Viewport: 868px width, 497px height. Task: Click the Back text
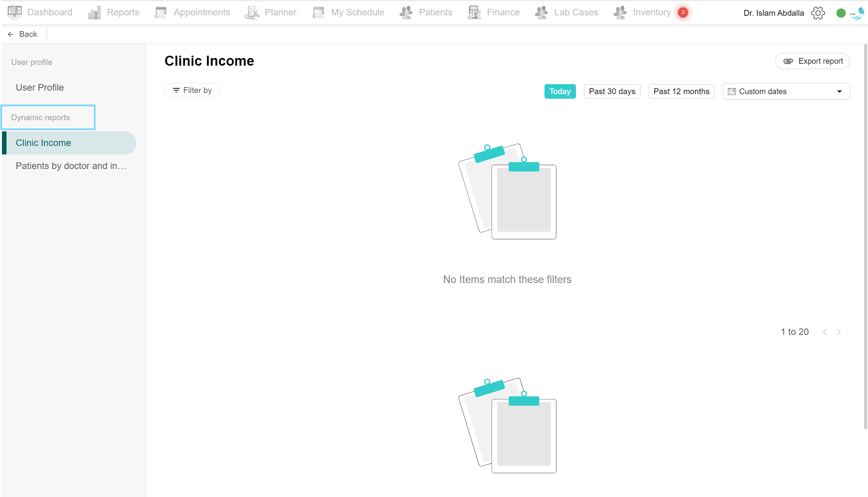(x=28, y=34)
